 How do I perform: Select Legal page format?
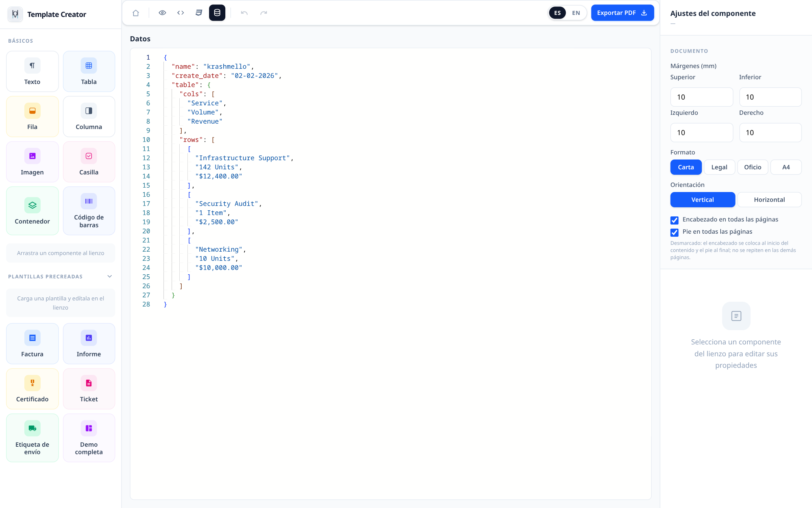pyautogui.click(x=719, y=167)
